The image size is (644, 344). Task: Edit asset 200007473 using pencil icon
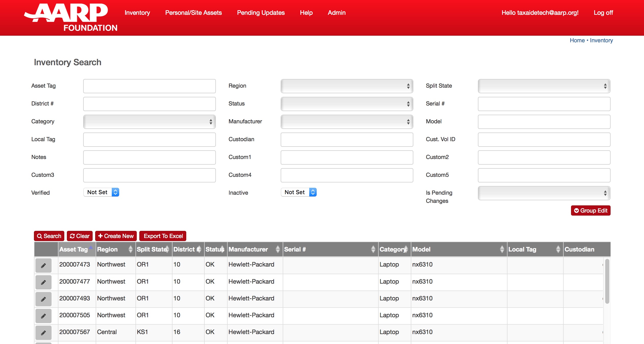[x=43, y=265]
